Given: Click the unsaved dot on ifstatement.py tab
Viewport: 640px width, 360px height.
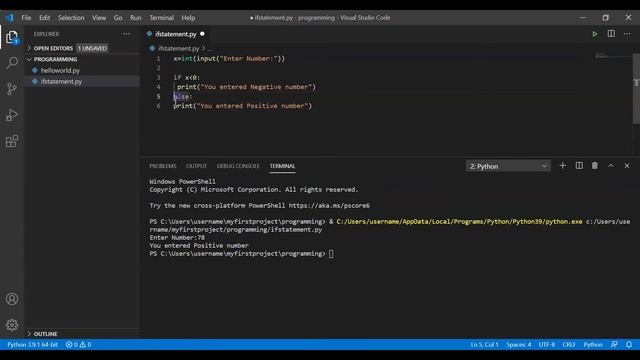Looking at the screenshot, I should tap(202, 34).
